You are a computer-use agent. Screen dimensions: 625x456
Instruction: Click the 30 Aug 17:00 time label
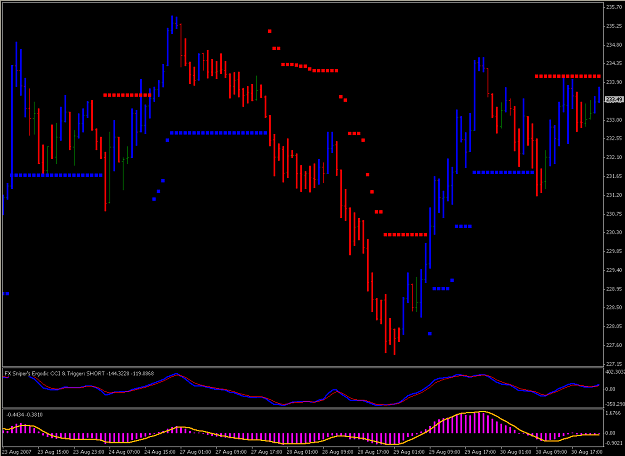(586, 452)
